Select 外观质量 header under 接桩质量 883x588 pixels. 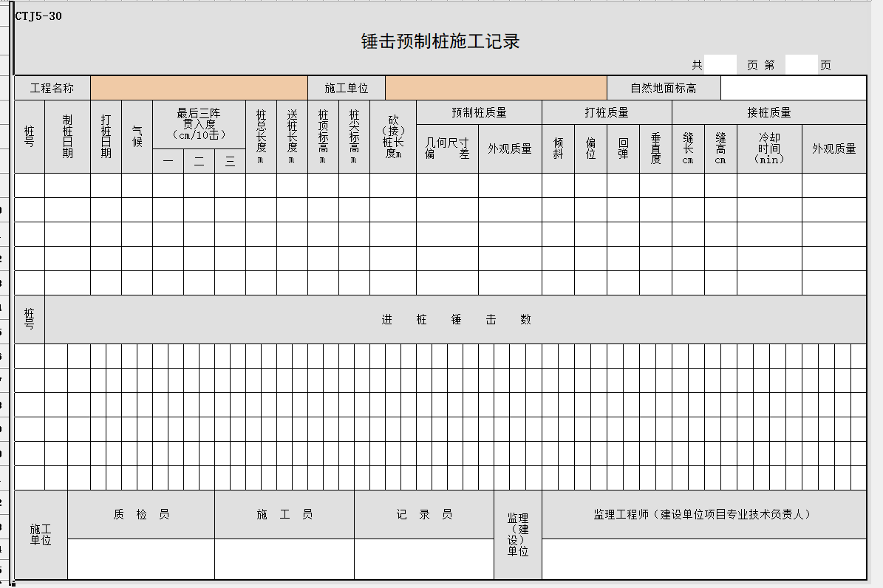click(x=833, y=148)
